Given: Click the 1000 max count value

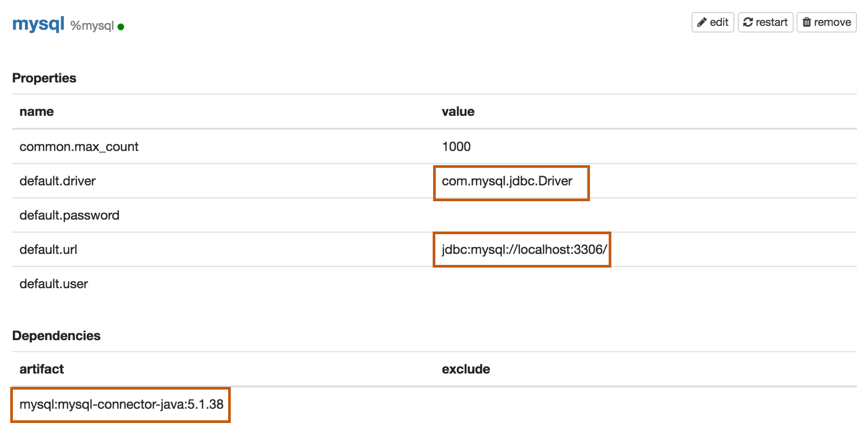Looking at the screenshot, I should (456, 147).
